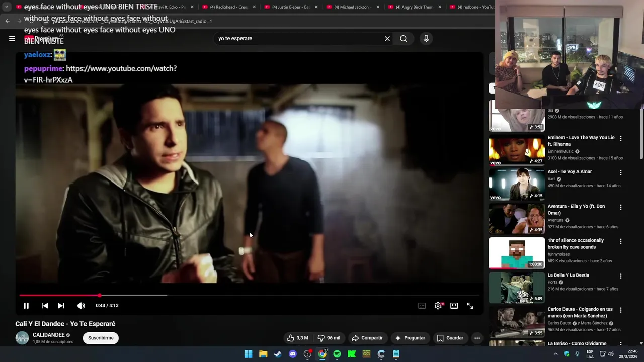644x362 pixels.
Task: Open options for Aventura video
Action: [620, 207]
